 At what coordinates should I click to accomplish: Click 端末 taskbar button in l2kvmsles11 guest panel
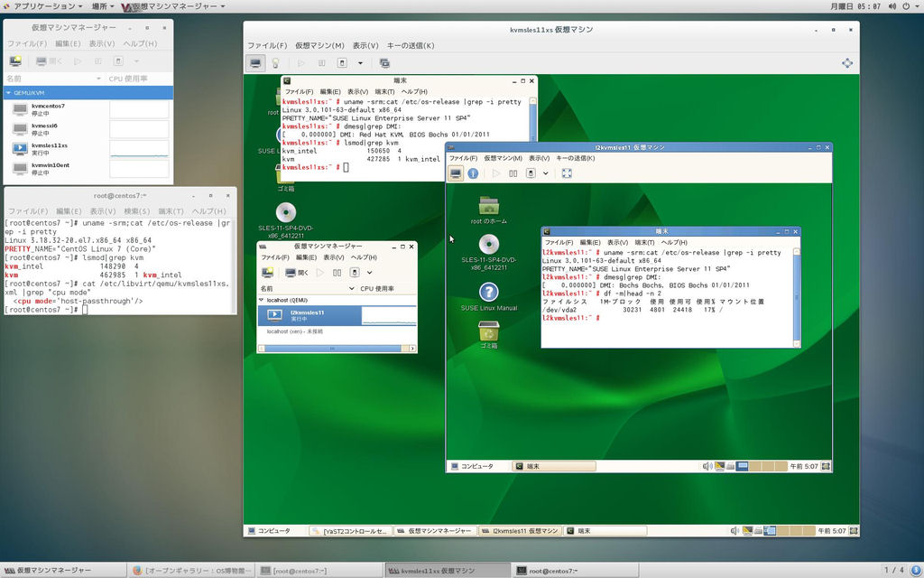pos(554,466)
